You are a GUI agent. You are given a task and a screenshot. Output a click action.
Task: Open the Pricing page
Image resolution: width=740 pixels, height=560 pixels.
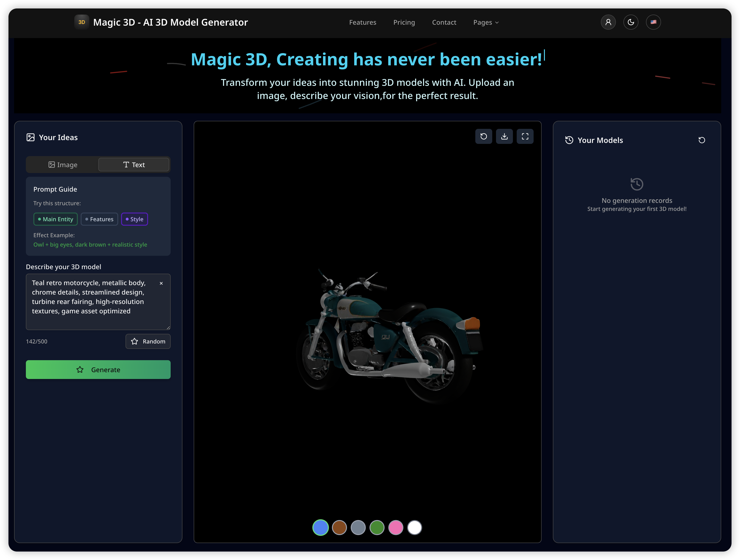(404, 22)
